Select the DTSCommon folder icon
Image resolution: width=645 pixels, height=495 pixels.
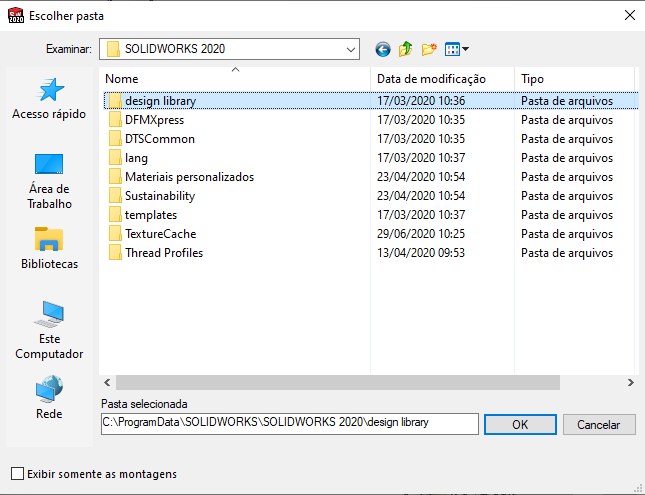tap(115, 139)
